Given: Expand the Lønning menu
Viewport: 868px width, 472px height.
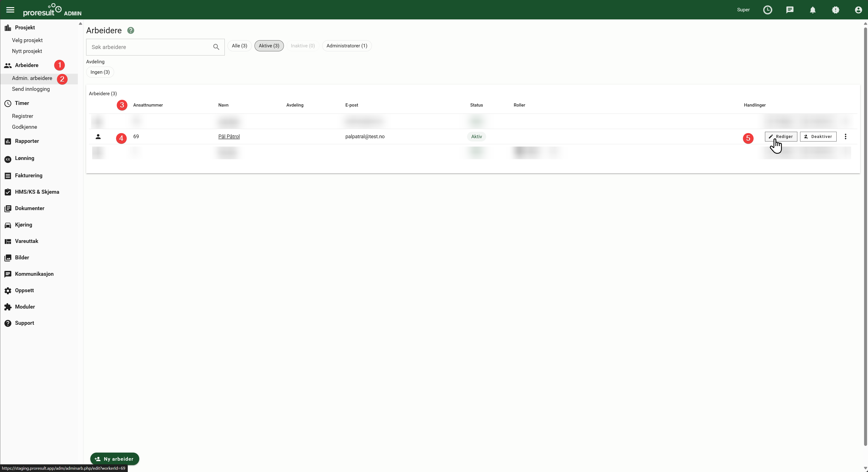Looking at the screenshot, I should (24, 158).
